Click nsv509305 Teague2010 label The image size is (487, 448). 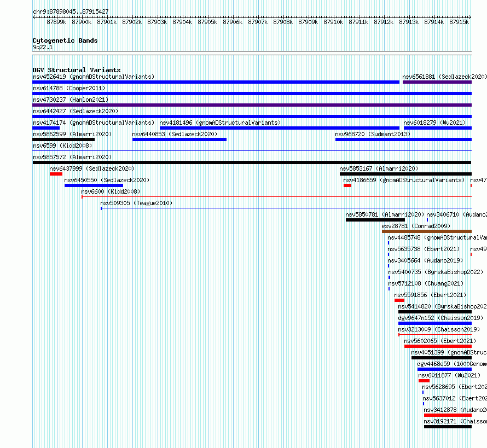coord(136,203)
